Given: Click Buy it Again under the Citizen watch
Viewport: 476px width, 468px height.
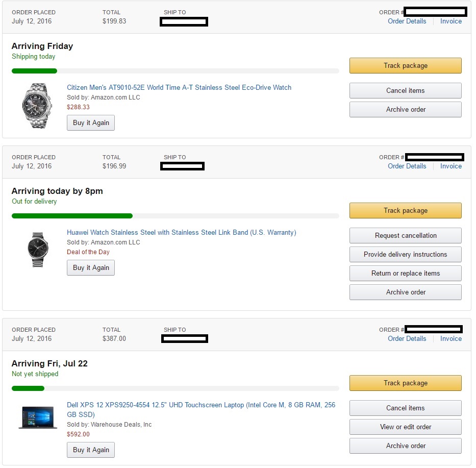Looking at the screenshot, I should [91, 123].
